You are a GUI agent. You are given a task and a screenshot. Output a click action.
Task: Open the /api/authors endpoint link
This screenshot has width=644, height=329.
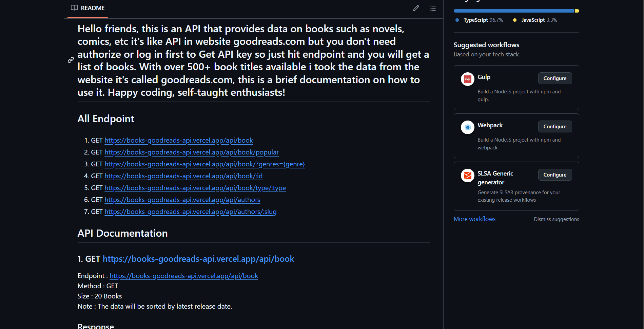(x=182, y=200)
